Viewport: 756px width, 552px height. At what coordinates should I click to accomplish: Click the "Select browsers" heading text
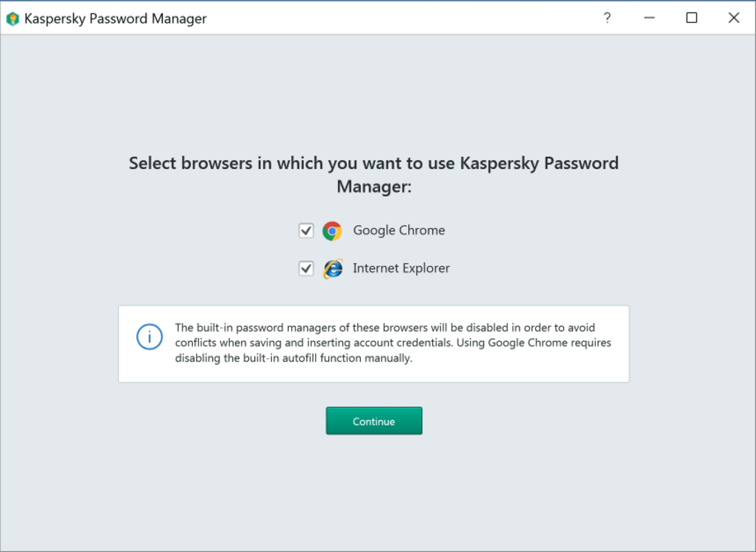point(374,163)
